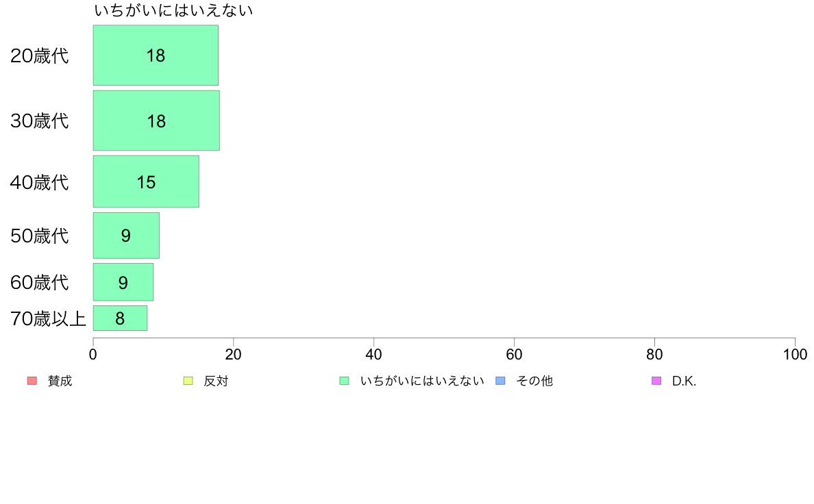Click the その他 legend text
Viewport: 814px width, 504px height.
534,381
